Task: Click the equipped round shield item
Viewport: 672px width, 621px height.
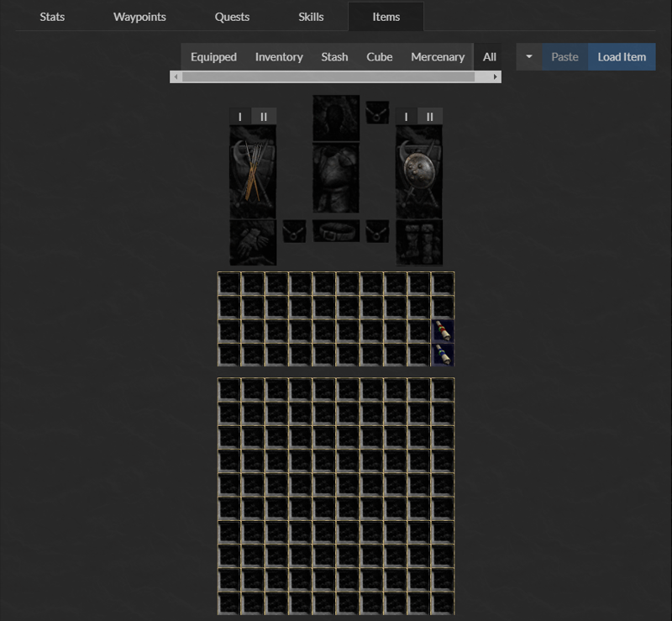Action: [419, 172]
